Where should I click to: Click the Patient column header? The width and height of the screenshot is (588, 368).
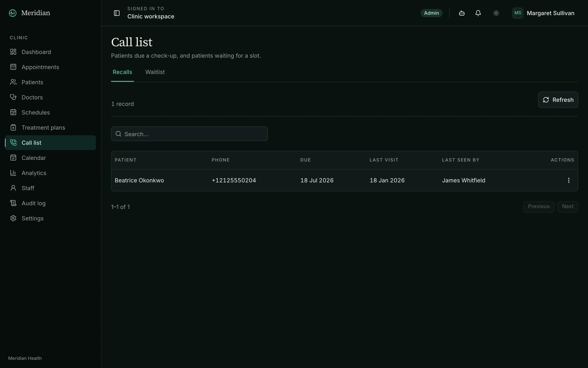pos(125,160)
